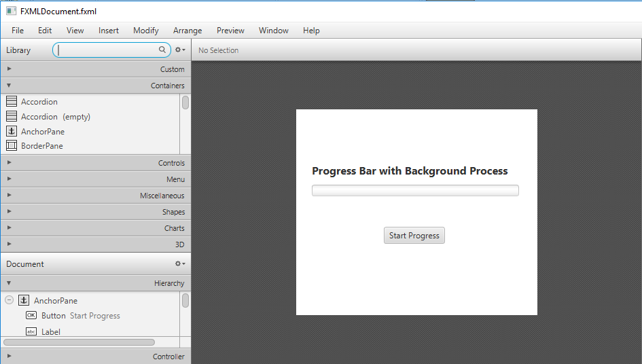The image size is (642, 364).
Task: Click the Document panel title
Action: (25, 264)
